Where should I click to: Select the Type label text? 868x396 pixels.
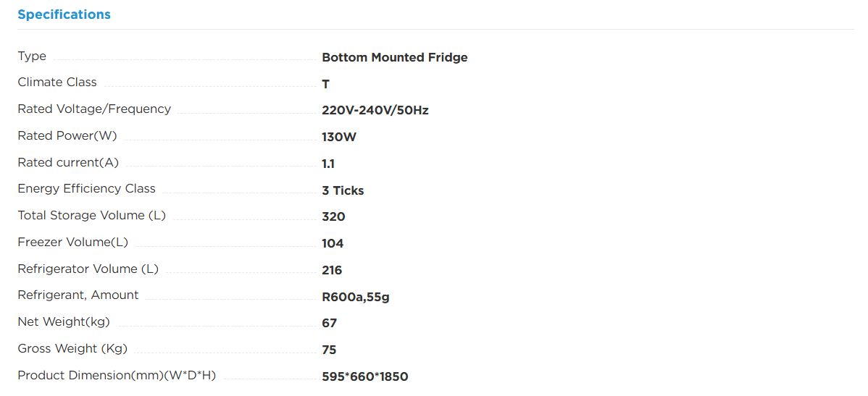[32, 56]
